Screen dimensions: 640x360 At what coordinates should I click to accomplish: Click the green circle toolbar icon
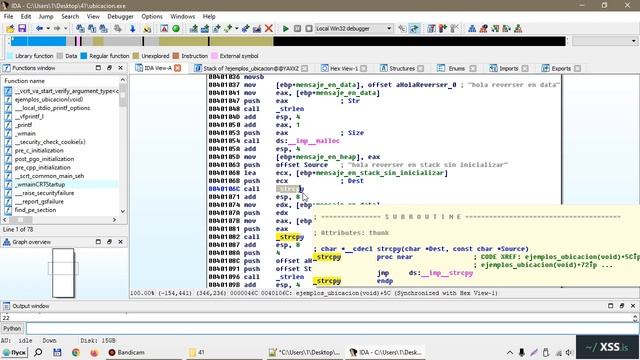coord(176,29)
